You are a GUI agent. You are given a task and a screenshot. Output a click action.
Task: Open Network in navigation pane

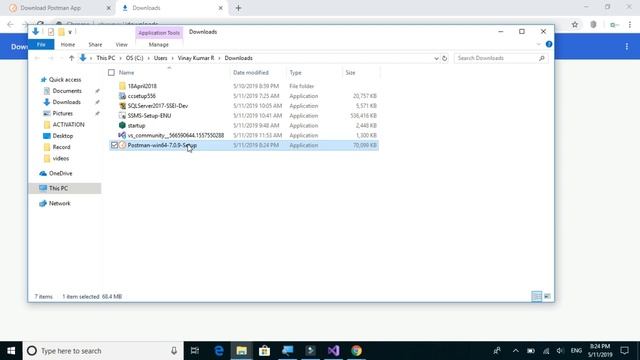pos(60,203)
